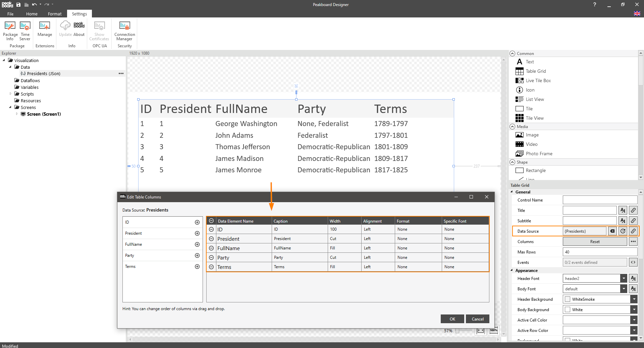Collapse the Shape toolbox section
The image size is (644, 348).
[512, 162]
